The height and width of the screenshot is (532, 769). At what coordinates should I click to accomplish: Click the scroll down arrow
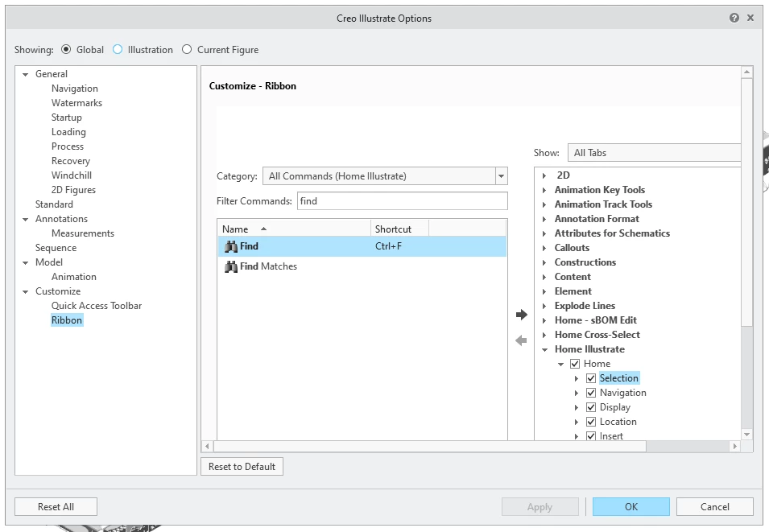746,435
